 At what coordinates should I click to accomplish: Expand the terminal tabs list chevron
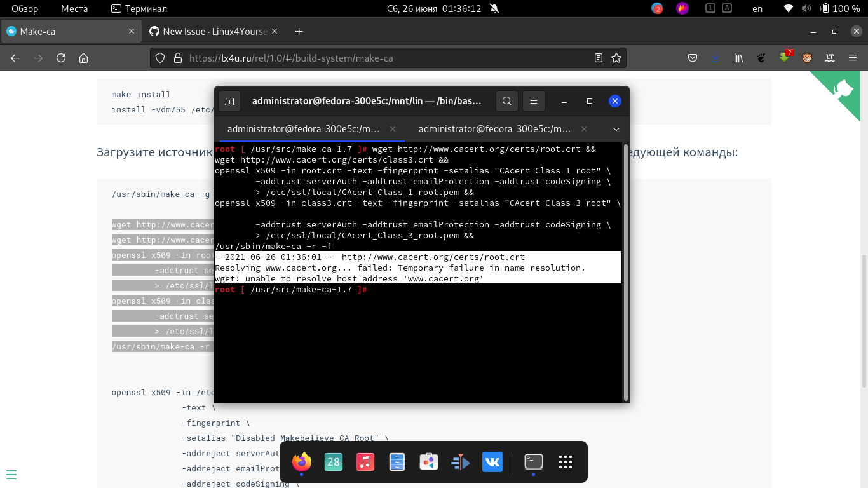(615, 129)
